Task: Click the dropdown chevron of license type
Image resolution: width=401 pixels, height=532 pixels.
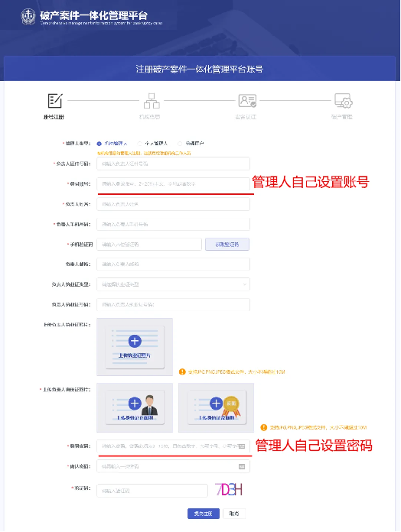Action: pyautogui.click(x=244, y=284)
